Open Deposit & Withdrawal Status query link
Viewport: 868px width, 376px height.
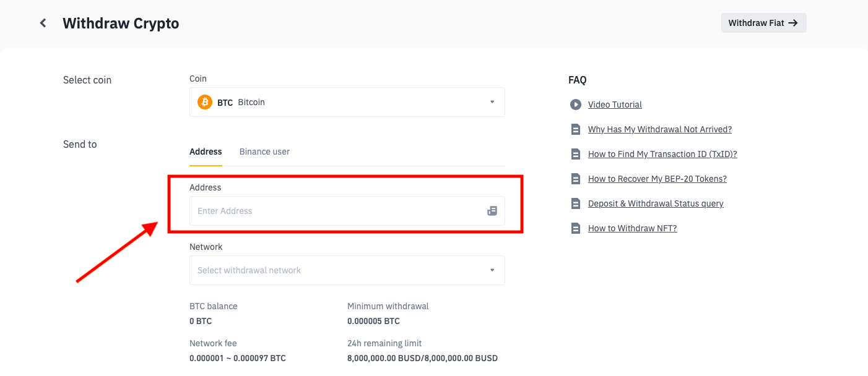[656, 203]
